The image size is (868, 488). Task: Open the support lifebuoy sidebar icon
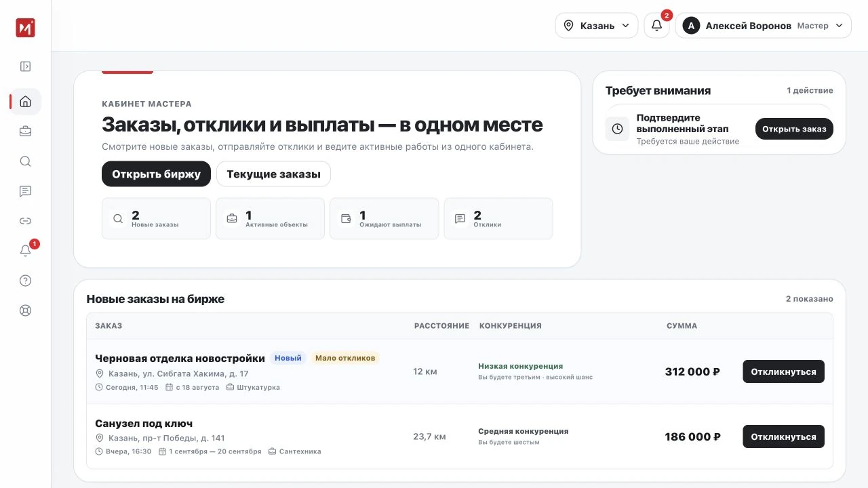[25, 310]
